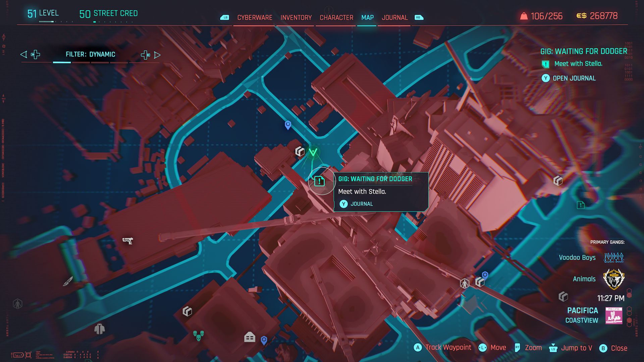
Task: Click the tracked gig title Waiting for Dodger
Action: (584, 51)
